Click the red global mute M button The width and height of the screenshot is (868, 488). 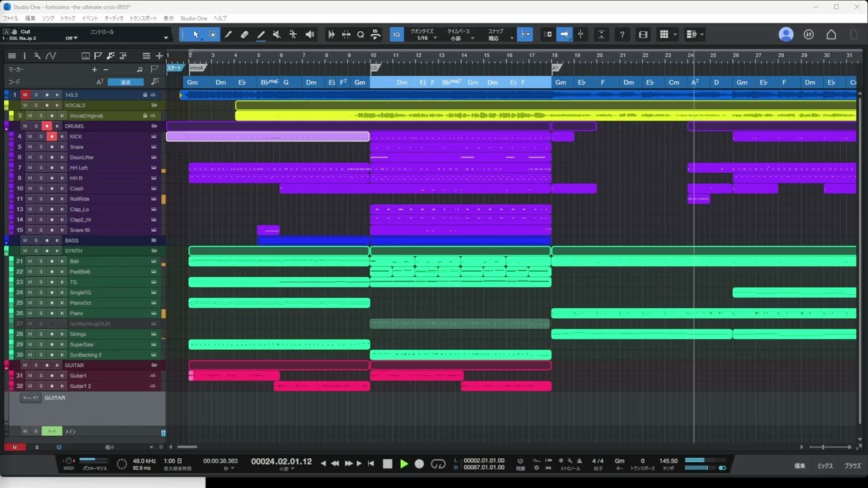[14, 447]
